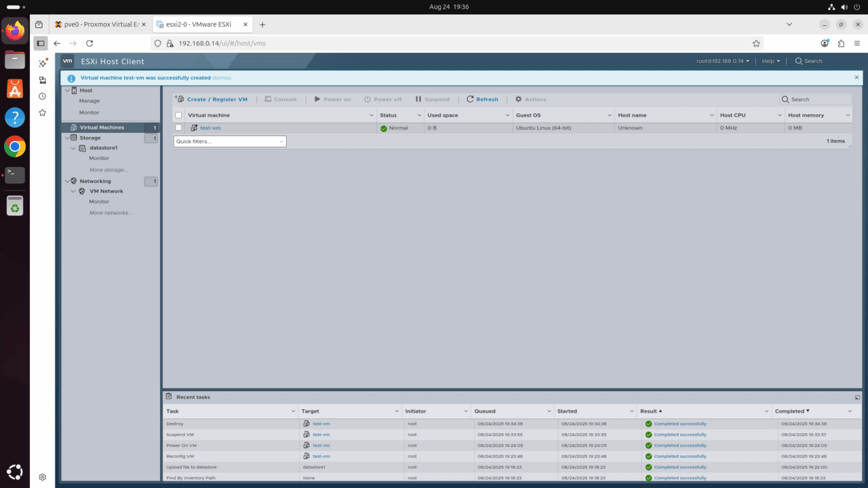Open the Status column header dropdown arrow
Viewport: 868px width, 488px height.
[418, 115]
